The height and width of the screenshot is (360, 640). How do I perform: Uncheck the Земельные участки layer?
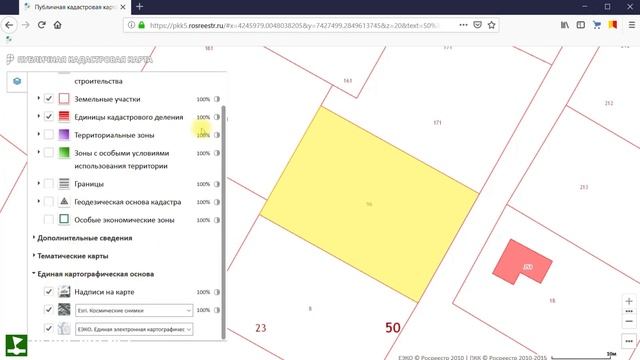coord(49,98)
